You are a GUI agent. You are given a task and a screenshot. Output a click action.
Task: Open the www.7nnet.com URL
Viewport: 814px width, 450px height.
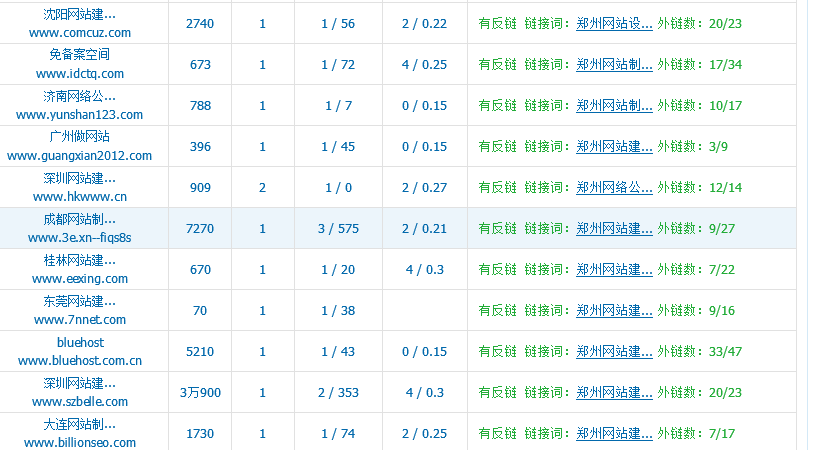(x=80, y=319)
